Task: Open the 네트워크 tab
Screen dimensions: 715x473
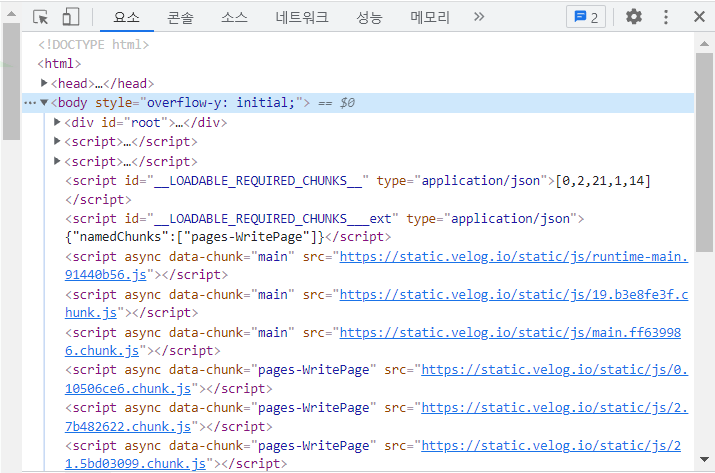Action: [302, 17]
